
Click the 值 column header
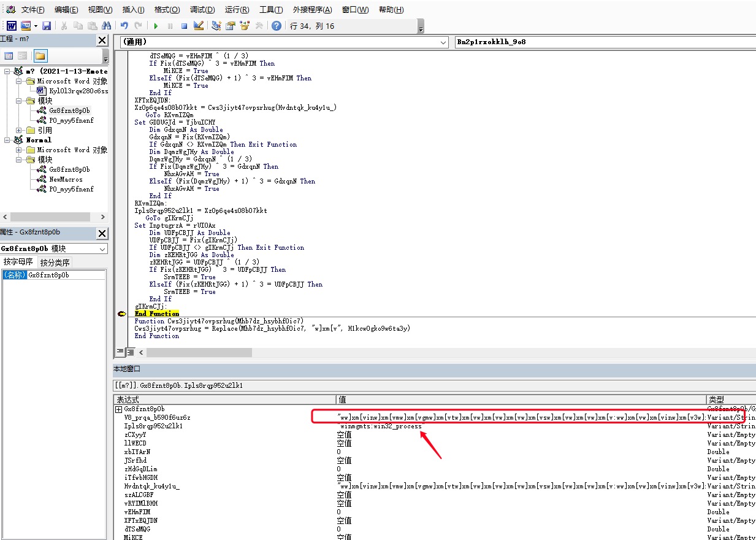pos(521,399)
